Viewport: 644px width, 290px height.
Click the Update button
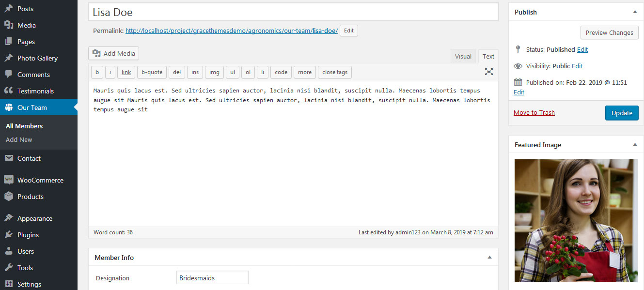pos(622,113)
